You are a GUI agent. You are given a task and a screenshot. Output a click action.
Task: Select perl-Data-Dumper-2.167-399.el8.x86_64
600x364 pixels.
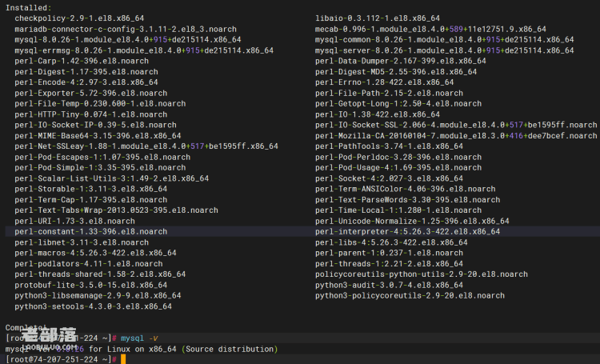401,61
